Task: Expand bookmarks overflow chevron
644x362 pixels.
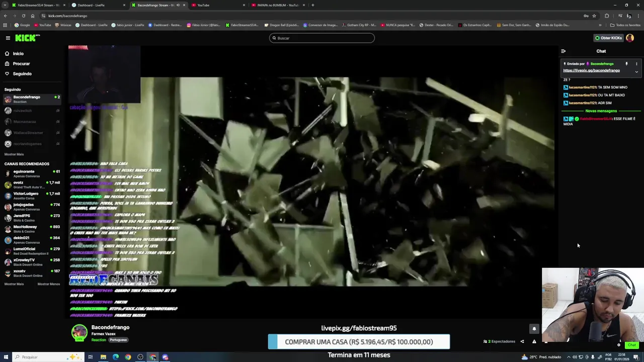Action: point(600,25)
